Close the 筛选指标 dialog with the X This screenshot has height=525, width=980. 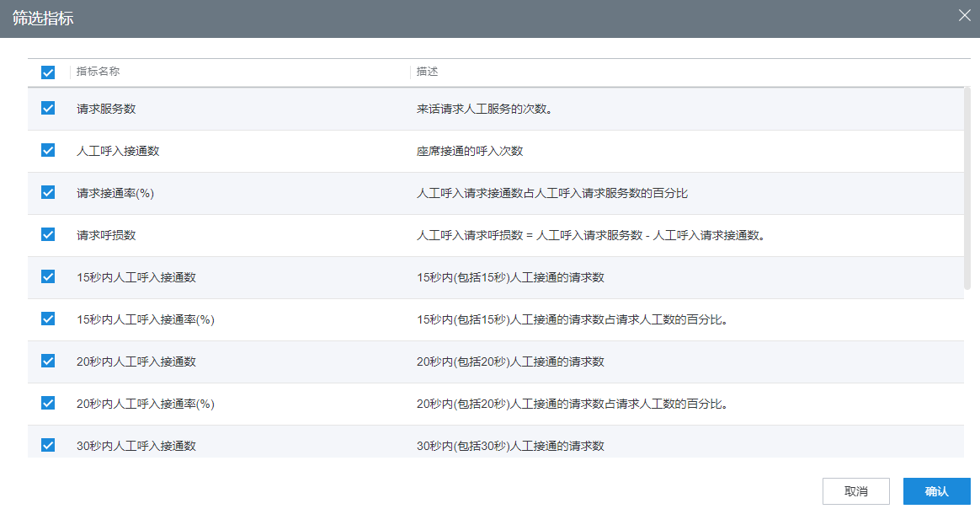pos(964,16)
